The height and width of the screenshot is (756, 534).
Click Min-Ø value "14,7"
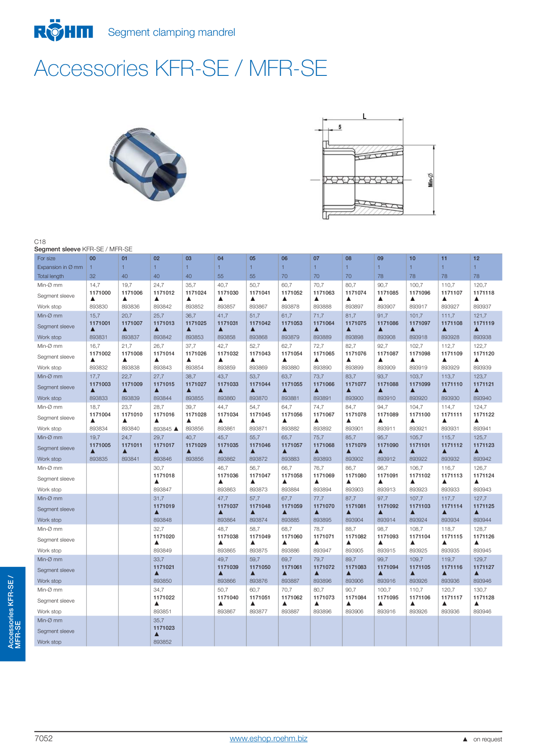click(x=95, y=285)
